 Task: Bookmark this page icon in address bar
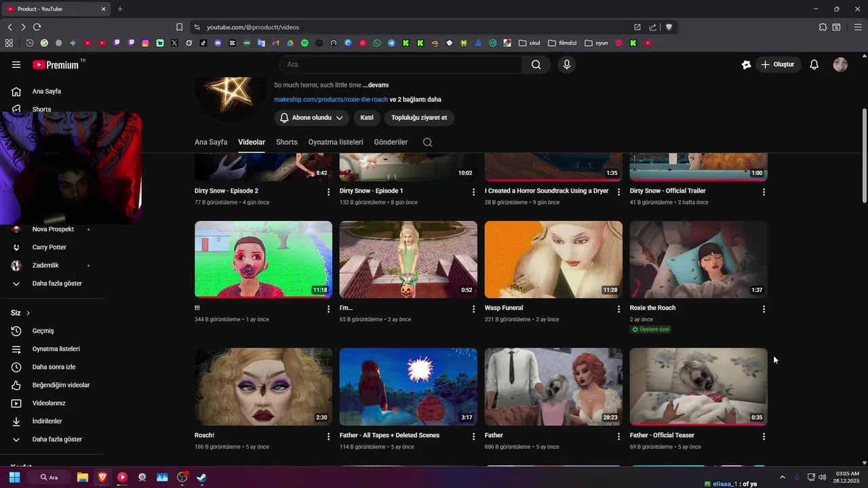[x=179, y=27]
